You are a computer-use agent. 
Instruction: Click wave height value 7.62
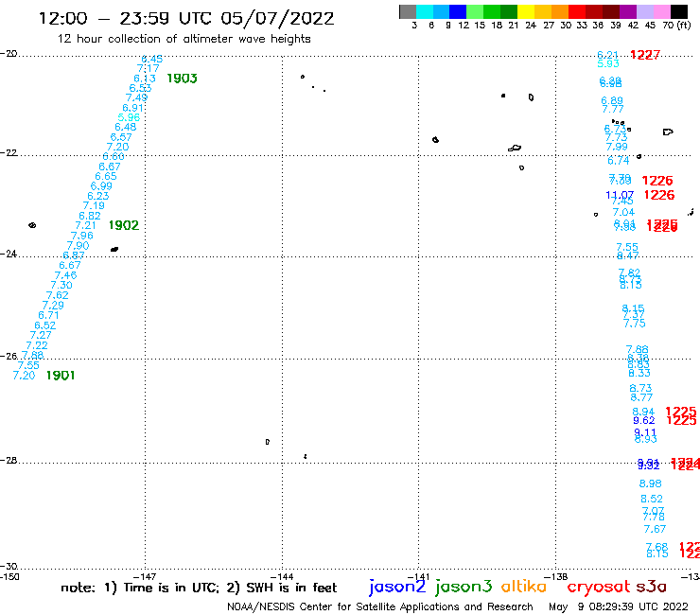(58, 295)
